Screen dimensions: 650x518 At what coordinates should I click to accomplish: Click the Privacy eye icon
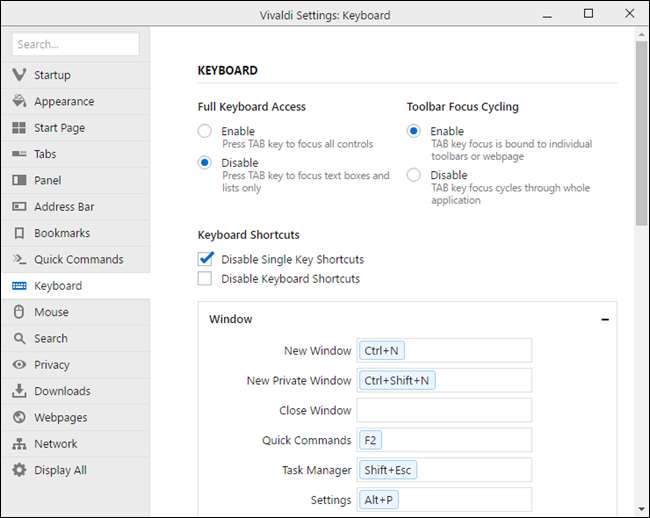coord(19,365)
